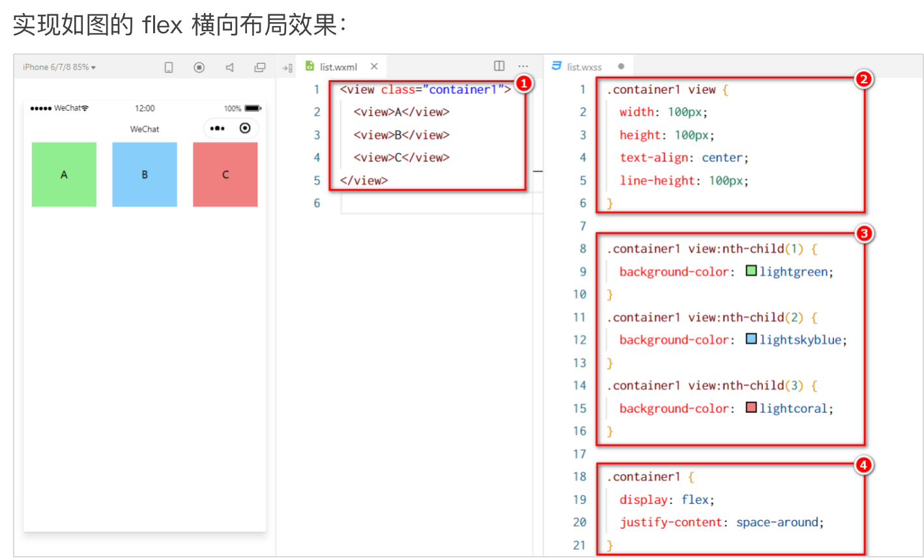This screenshot has height=560, width=924.
Task: Open the iPhone 6/7/8 85% device dropdown
Action: tap(59, 67)
